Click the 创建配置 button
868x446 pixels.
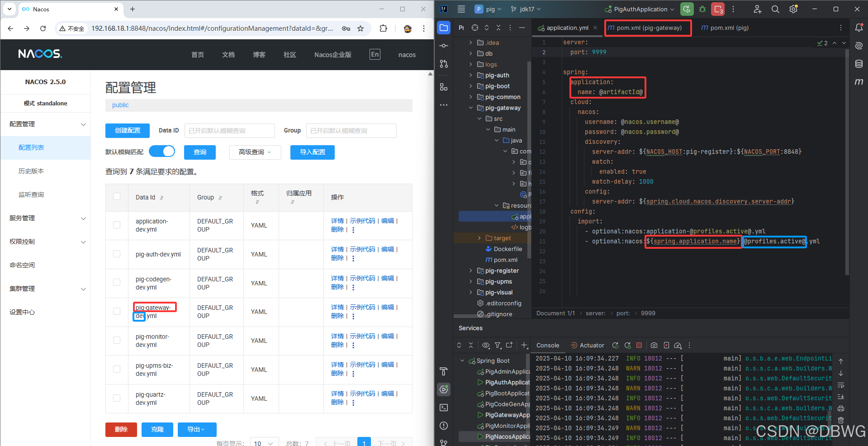(128, 130)
